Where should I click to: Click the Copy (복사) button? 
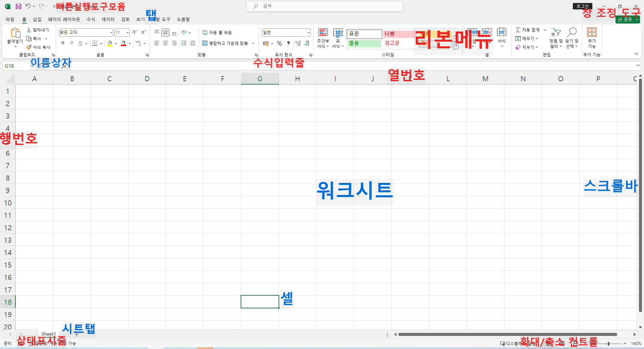(34, 39)
